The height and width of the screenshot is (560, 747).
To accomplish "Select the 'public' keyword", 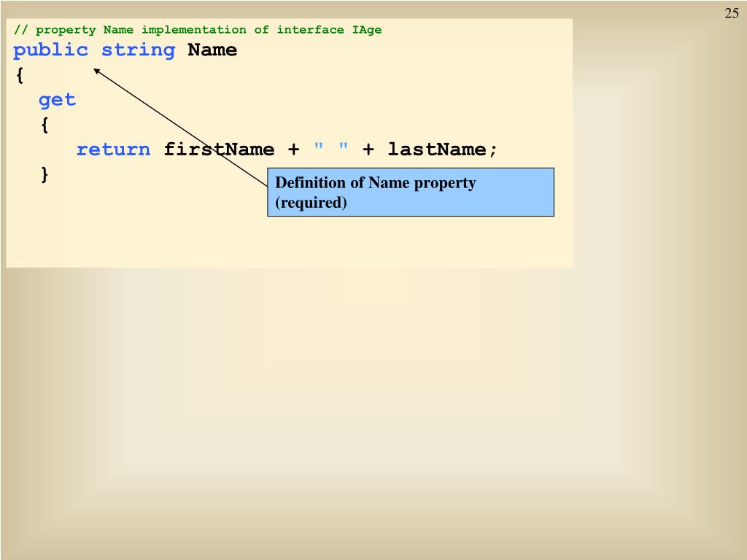I will (50, 50).
